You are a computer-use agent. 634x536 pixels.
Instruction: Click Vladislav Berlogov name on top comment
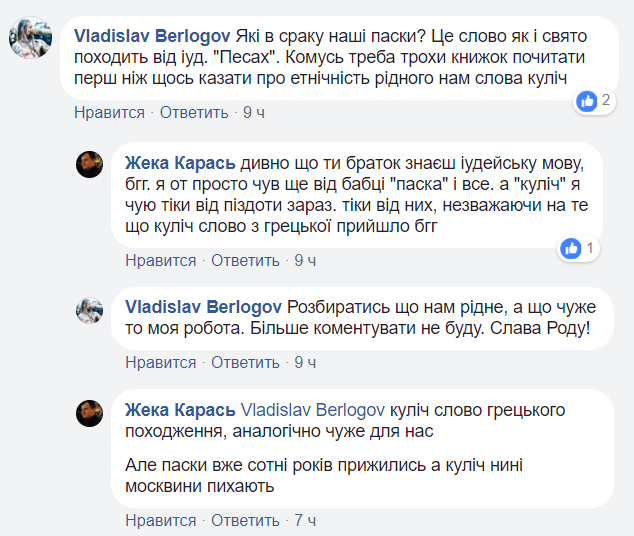[153, 32]
